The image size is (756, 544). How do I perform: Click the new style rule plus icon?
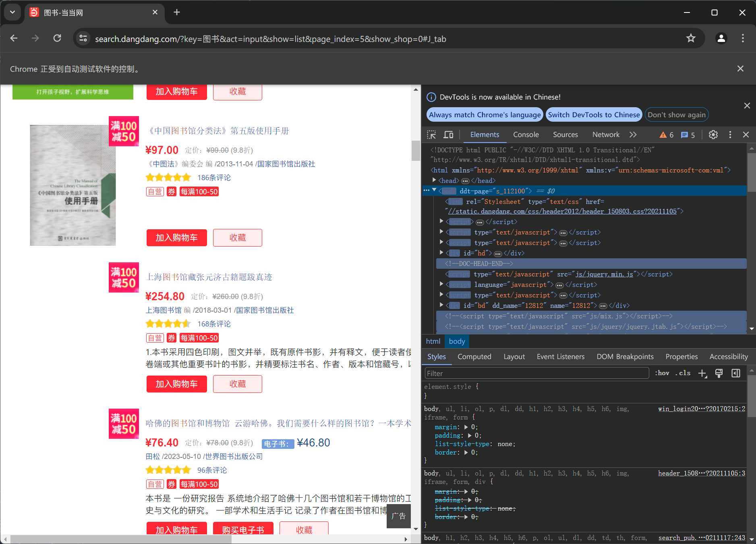click(x=702, y=374)
